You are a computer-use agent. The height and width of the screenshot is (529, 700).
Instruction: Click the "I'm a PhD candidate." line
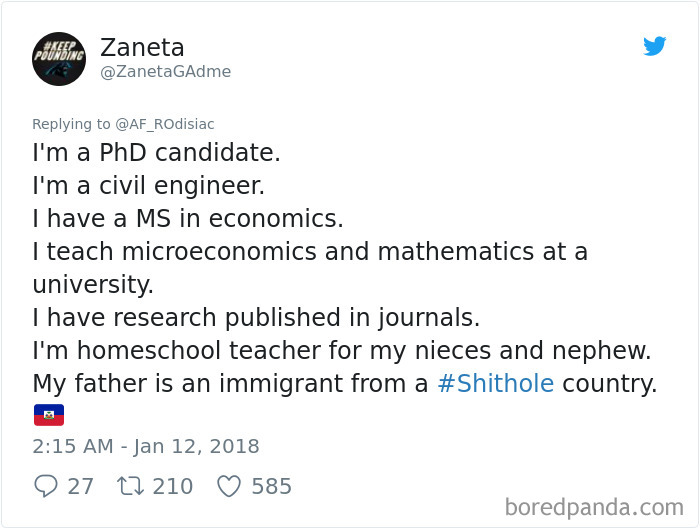coord(157,154)
